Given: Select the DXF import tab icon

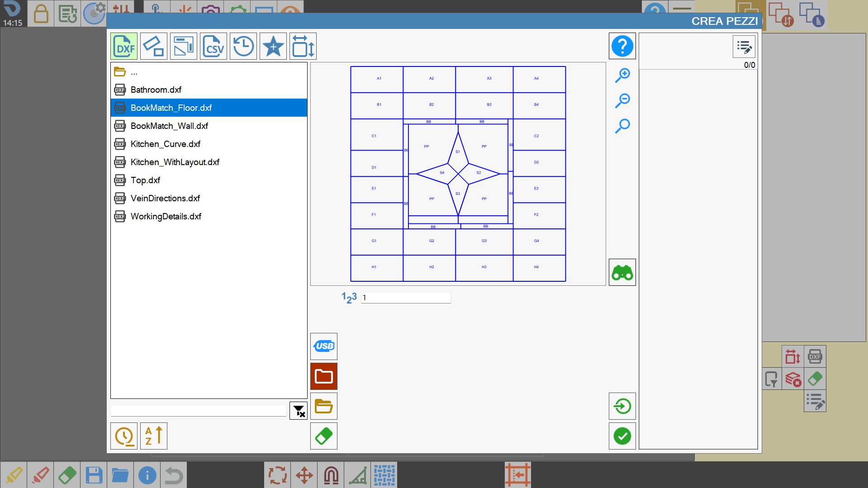Looking at the screenshot, I should [x=124, y=46].
